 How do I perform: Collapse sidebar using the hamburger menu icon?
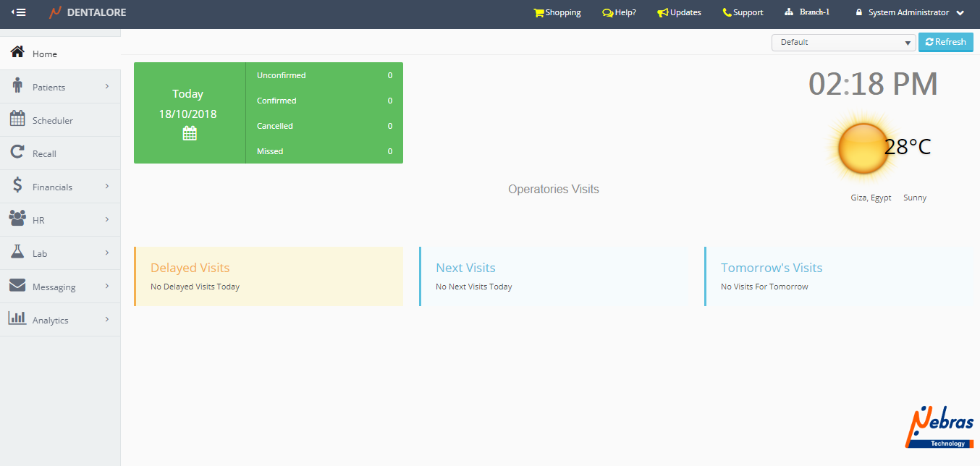(18, 12)
